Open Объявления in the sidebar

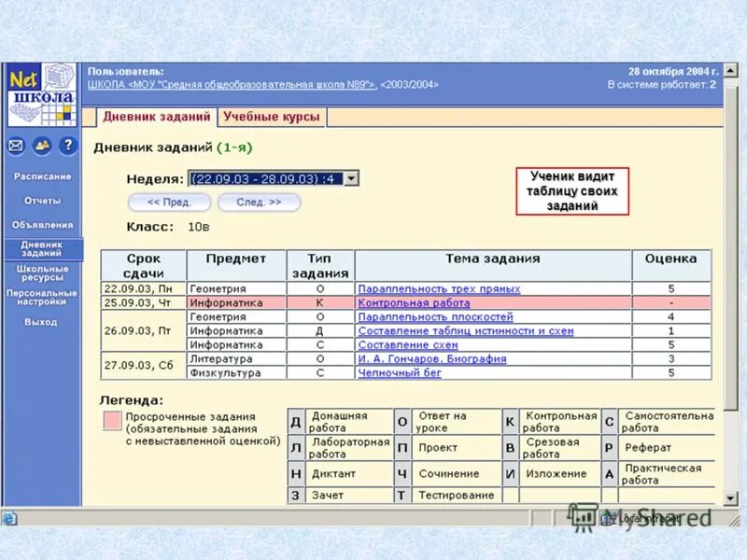[42, 225]
